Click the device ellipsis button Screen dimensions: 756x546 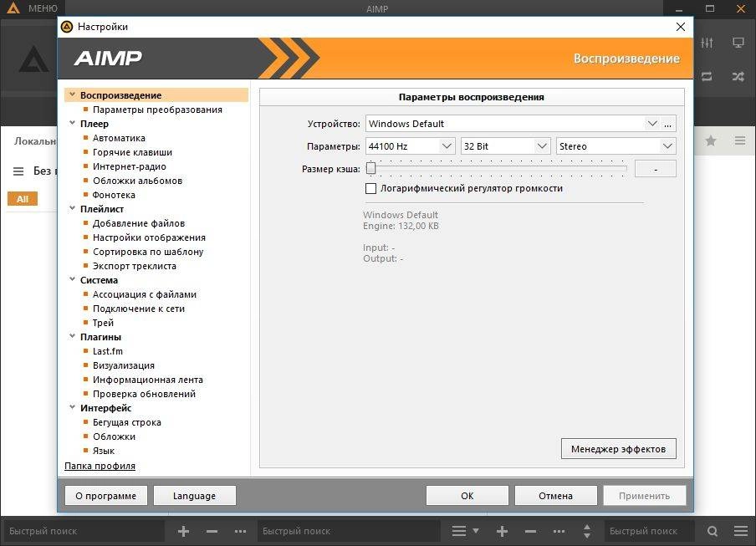click(x=667, y=124)
